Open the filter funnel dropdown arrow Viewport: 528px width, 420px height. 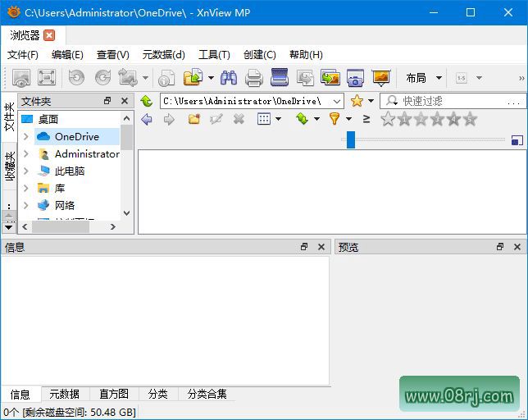pyautogui.click(x=349, y=119)
